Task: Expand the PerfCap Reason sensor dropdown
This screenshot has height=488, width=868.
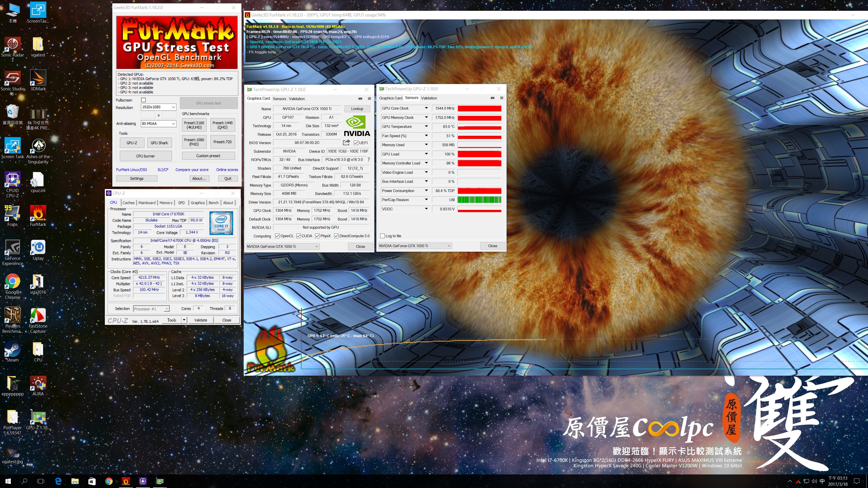Action: (x=426, y=200)
